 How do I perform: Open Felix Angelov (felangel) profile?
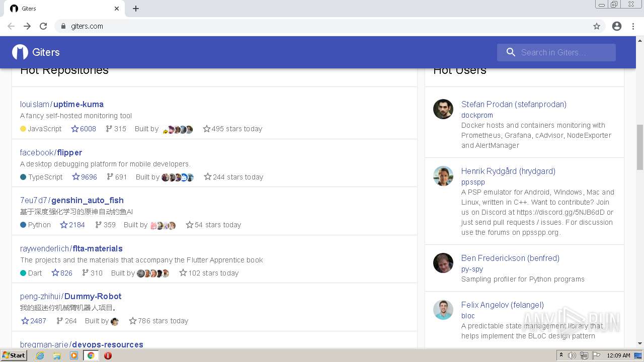pyautogui.click(x=503, y=305)
